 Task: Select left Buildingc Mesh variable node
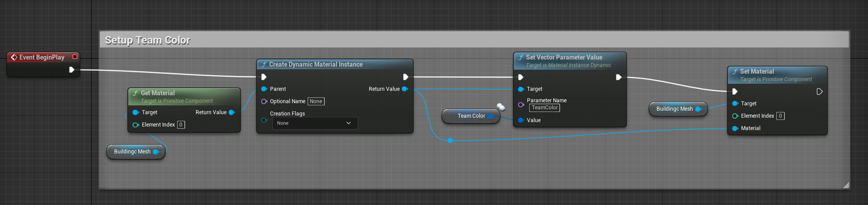point(136,152)
